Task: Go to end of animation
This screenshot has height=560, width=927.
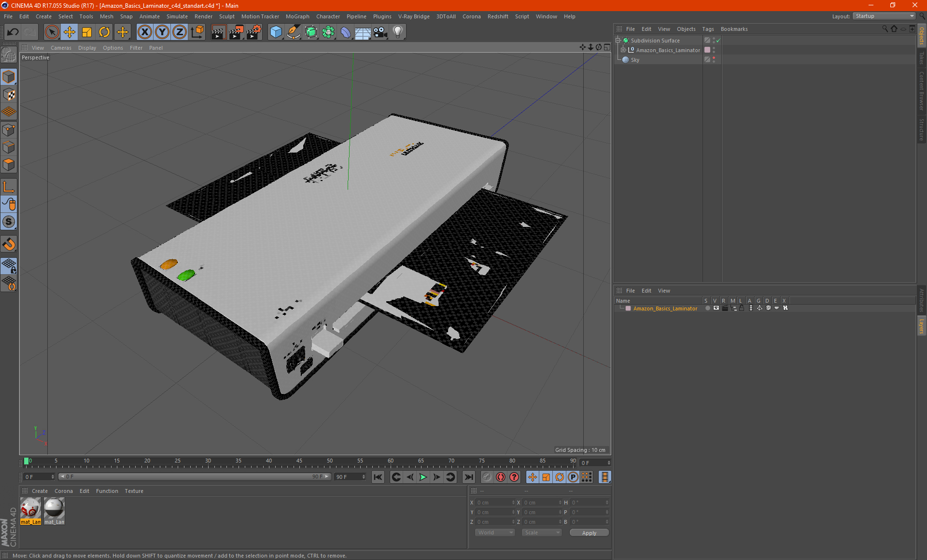Action: click(x=468, y=477)
